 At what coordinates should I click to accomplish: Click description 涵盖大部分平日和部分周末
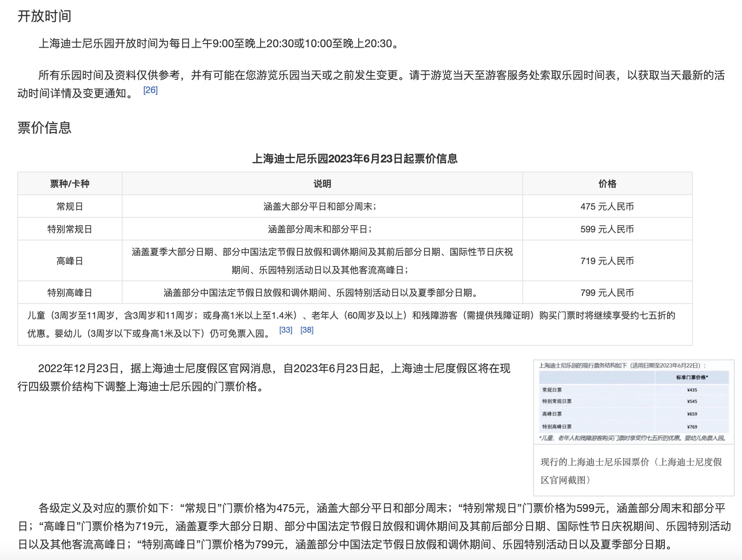point(320,206)
